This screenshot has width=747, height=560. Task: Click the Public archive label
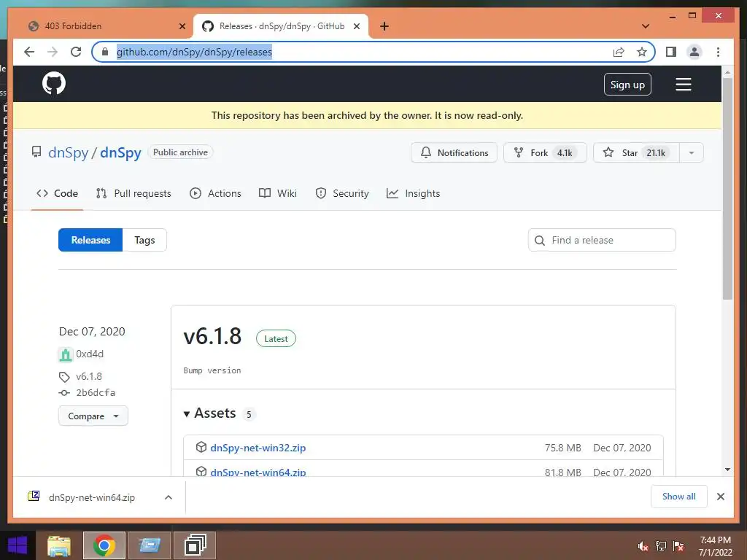pos(180,152)
